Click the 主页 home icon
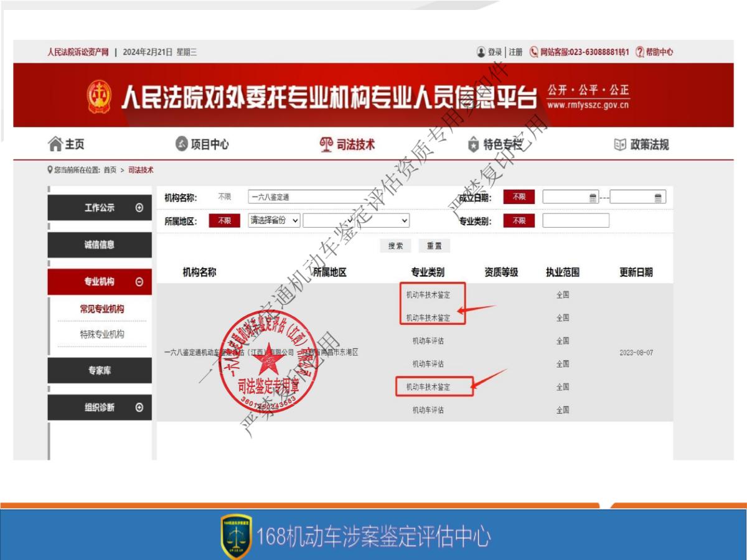 coord(55,143)
